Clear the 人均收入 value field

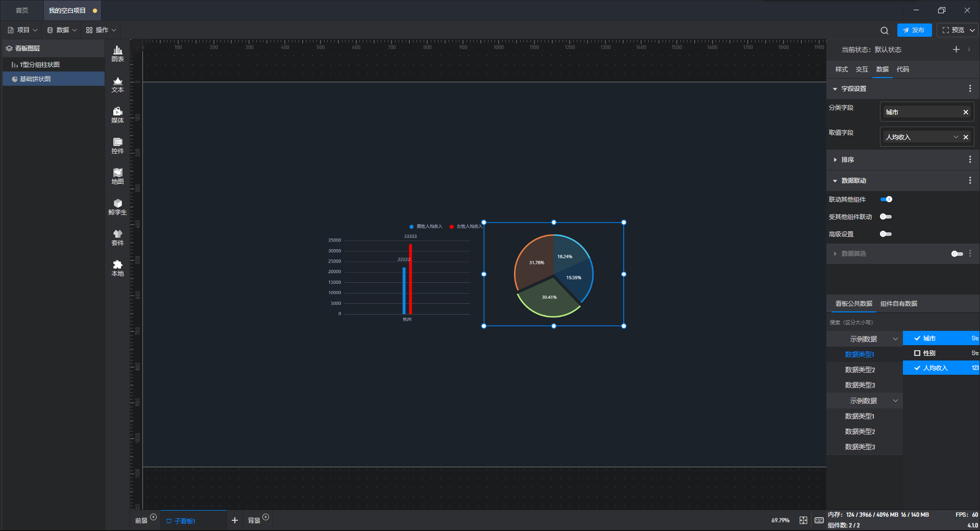965,137
